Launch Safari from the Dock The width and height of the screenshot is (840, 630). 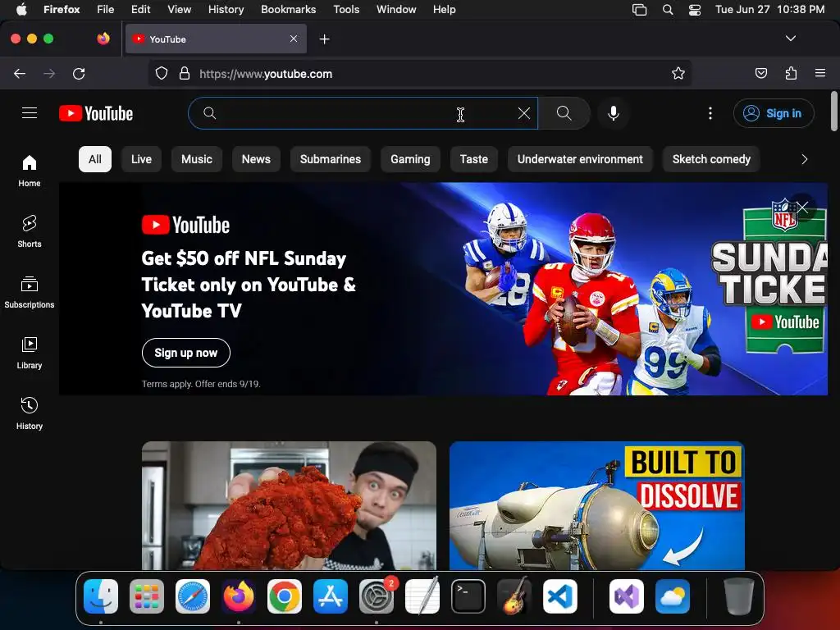click(x=193, y=596)
